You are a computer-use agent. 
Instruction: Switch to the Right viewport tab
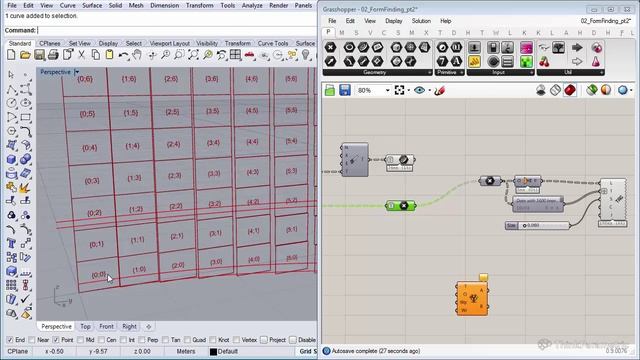[x=129, y=327]
